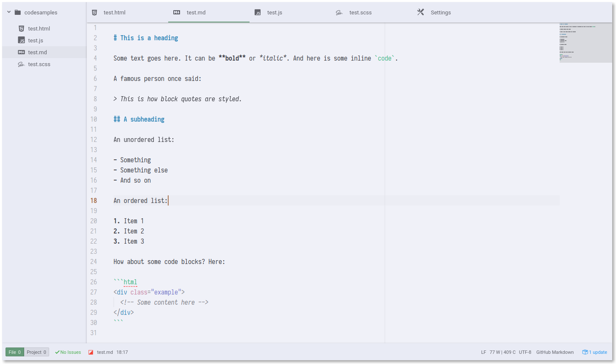The image size is (616, 364).
Task: Click the red modified-file icon in status bar
Action: tap(91, 352)
